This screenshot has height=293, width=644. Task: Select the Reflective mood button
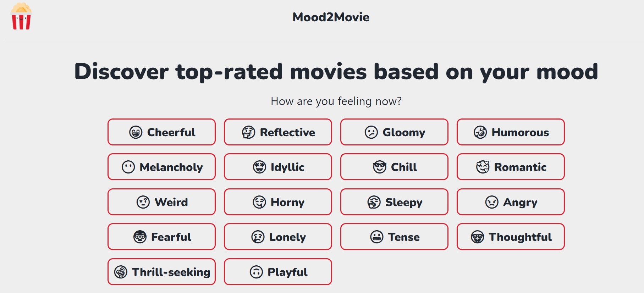(278, 132)
